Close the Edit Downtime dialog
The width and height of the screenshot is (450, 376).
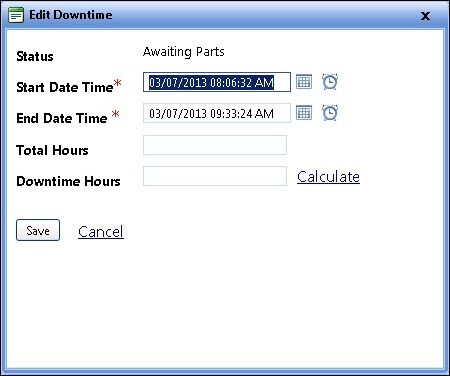point(425,16)
